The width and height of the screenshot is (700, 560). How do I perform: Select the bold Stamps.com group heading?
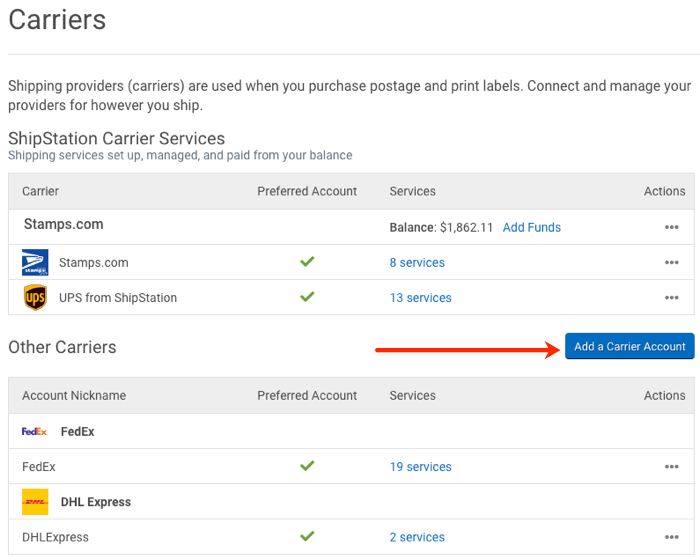tap(63, 224)
